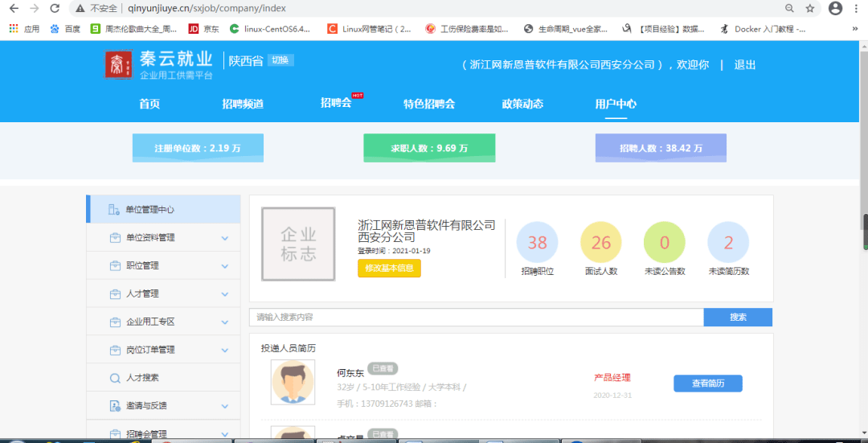868x443 pixels.
Task: Open 用户中心 nav tab
Action: pos(616,104)
